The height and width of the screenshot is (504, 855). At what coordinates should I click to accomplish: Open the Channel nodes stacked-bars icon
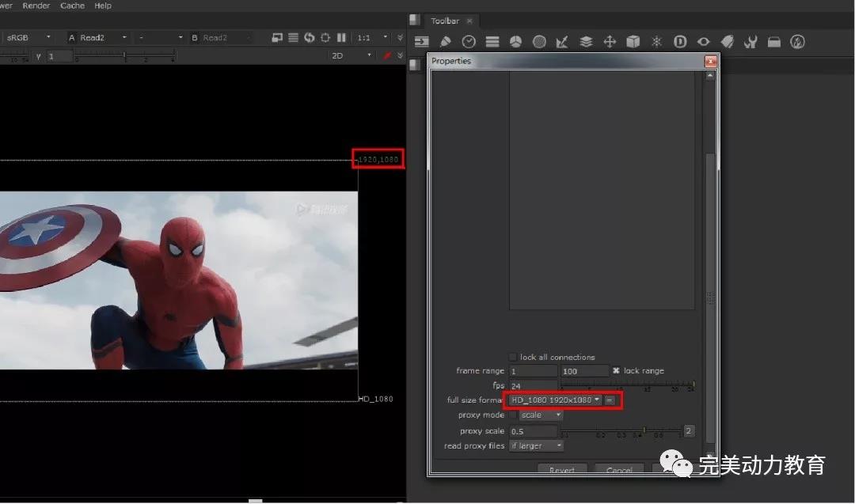(x=492, y=42)
